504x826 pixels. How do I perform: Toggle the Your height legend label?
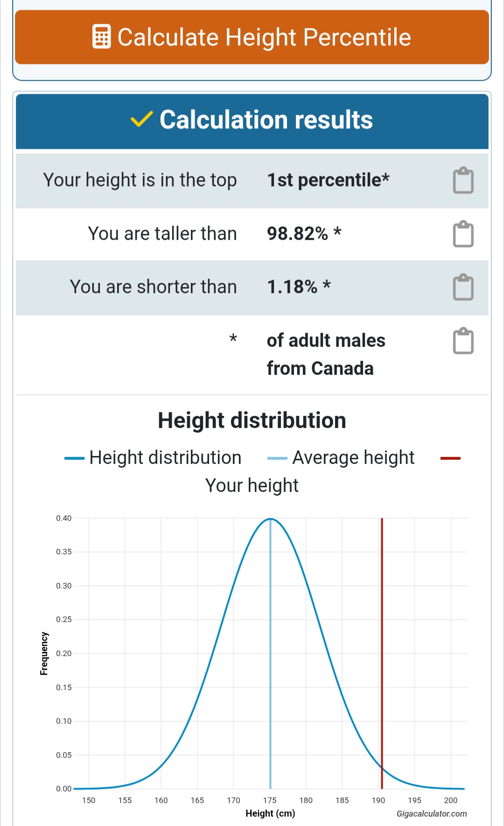[252, 486]
